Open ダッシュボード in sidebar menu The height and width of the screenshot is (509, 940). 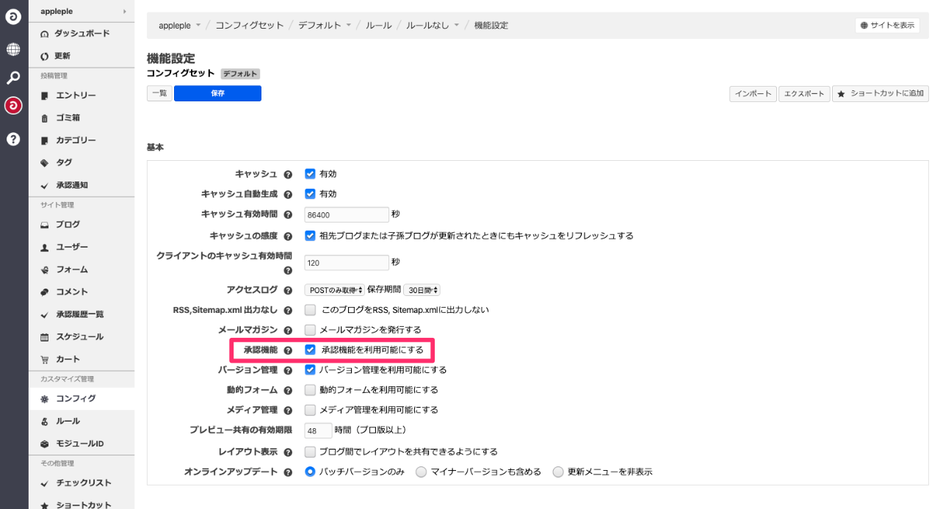[x=82, y=33]
